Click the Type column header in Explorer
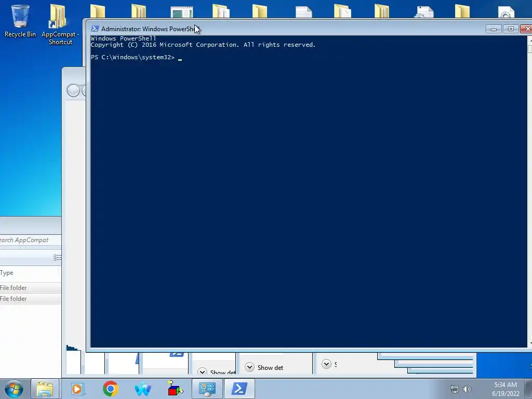532x399 pixels. [x=30, y=273]
